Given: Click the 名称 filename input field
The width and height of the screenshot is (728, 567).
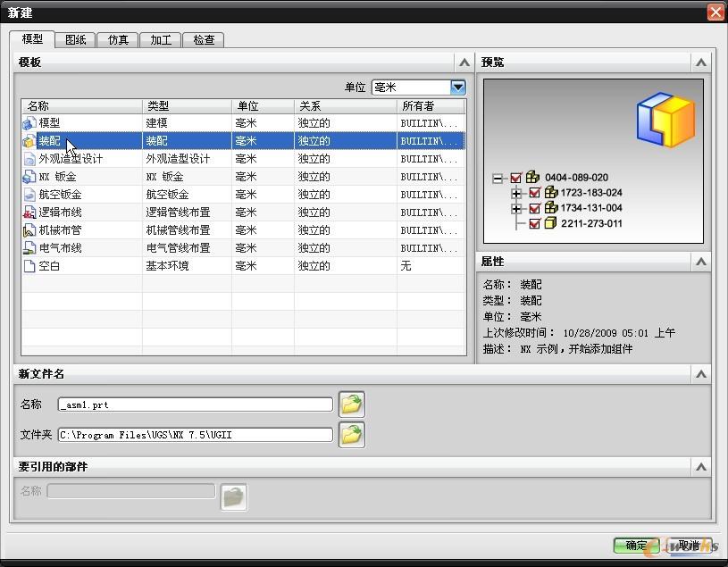Looking at the screenshot, I should point(195,405).
